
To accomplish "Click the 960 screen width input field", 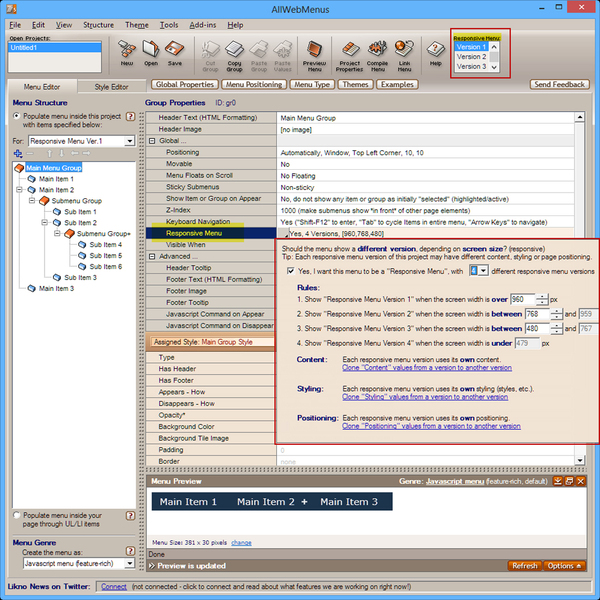I will tap(522, 299).
